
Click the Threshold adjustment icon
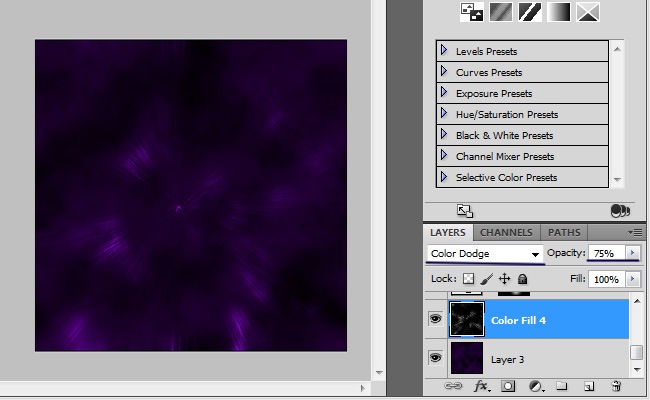pos(529,12)
